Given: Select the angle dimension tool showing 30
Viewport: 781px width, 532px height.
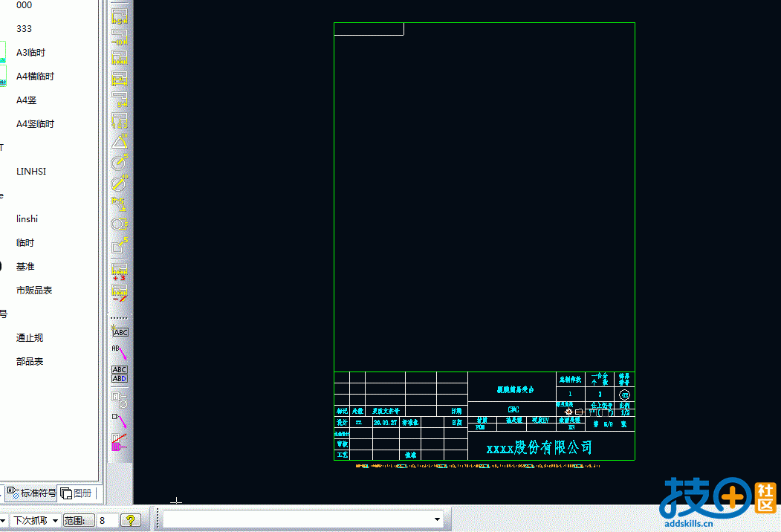Looking at the screenshot, I should 119,141.
